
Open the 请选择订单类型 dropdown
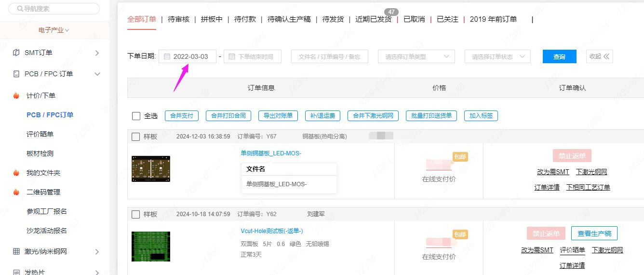point(416,56)
